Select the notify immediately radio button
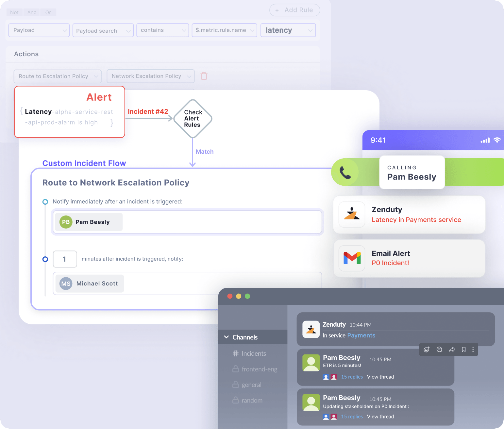Image resolution: width=504 pixels, height=429 pixels. pos(45,202)
